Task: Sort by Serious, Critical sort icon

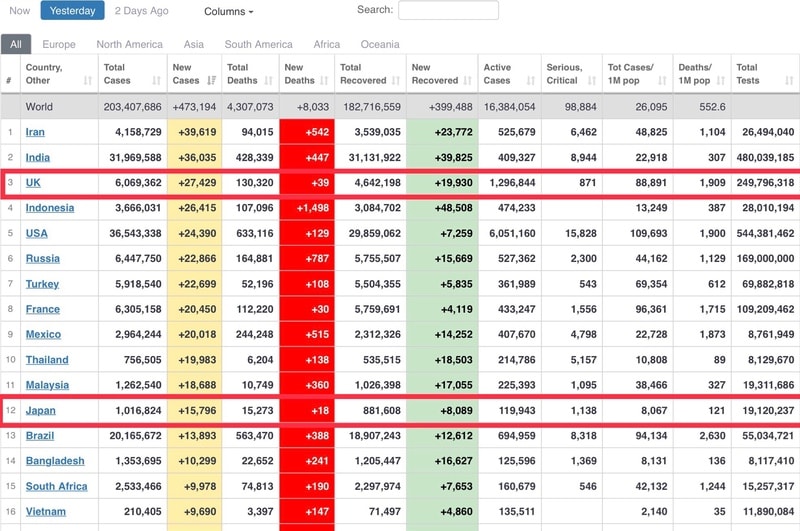Action: click(x=592, y=81)
